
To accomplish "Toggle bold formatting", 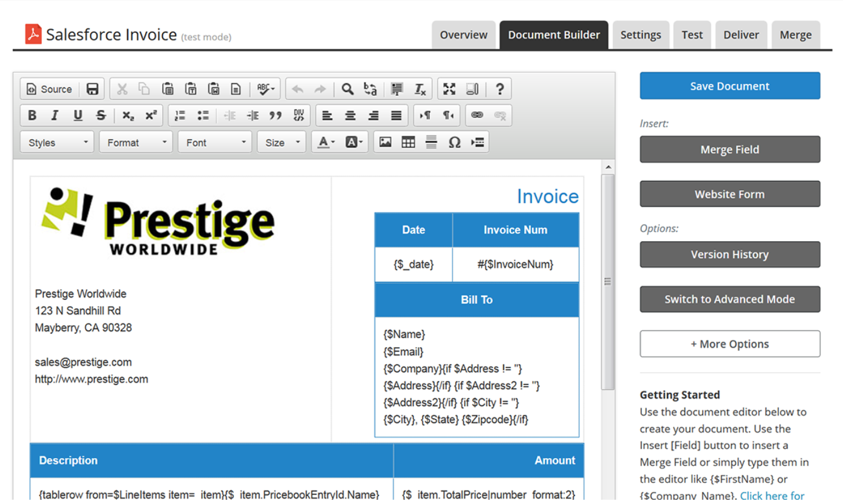I will [32, 115].
